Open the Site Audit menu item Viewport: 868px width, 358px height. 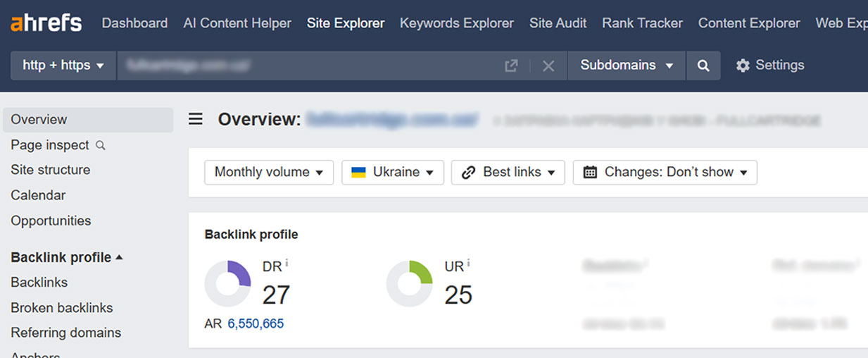click(x=558, y=23)
